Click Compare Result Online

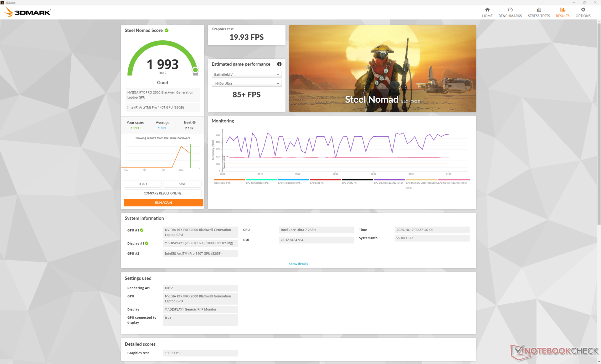click(162, 193)
